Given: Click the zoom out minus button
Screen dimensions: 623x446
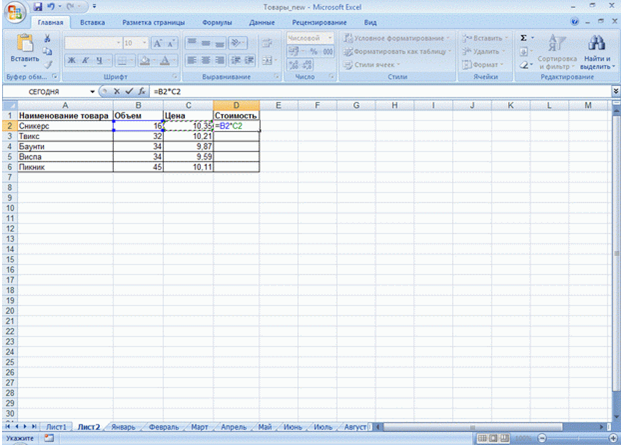Looking at the screenshot, I should click(x=542, y=438).
